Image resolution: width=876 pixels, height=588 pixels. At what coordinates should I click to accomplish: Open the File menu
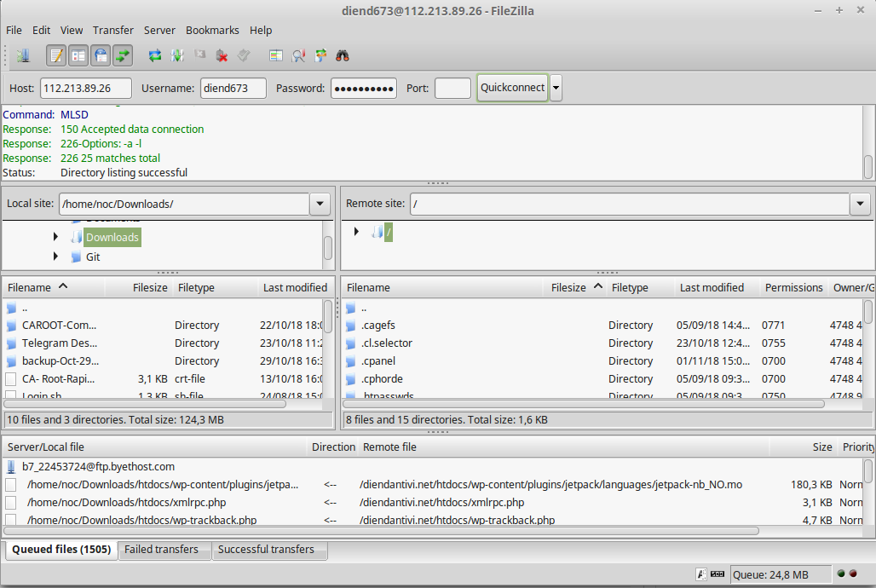[x=14, y=30]
